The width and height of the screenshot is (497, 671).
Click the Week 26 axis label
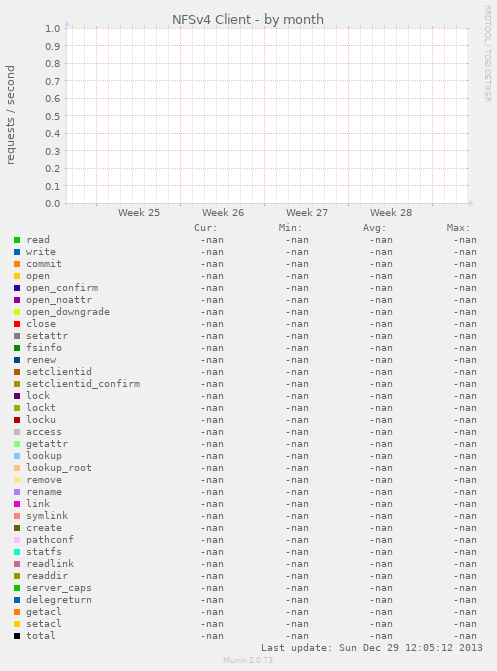[x=223, y=213]
